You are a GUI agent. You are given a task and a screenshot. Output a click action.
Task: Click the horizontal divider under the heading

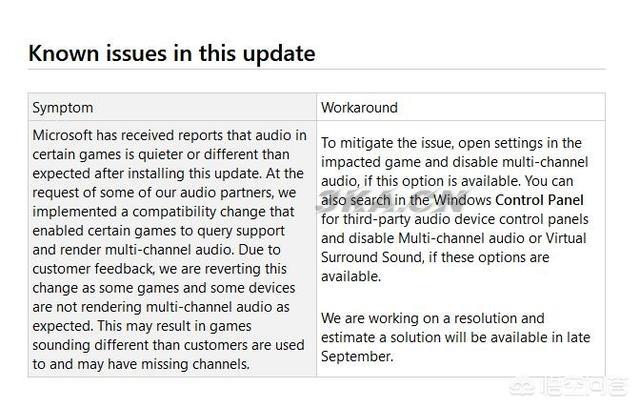pos(317,69)
